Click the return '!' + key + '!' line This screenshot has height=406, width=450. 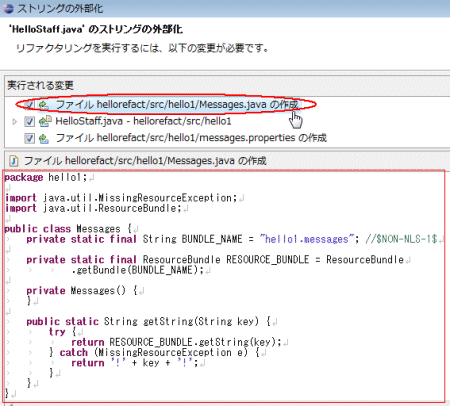click(x=134, y=363)
